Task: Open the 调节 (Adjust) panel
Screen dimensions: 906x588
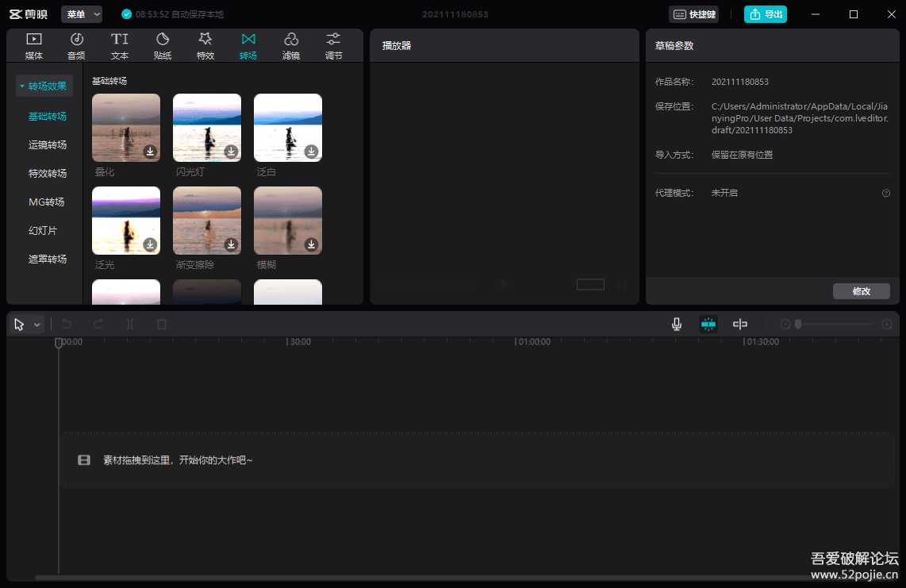Action: click(332, 44)
